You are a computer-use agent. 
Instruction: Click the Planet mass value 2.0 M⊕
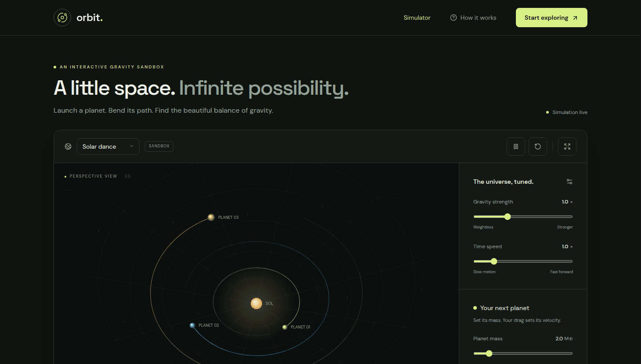(x=564, y=339)
